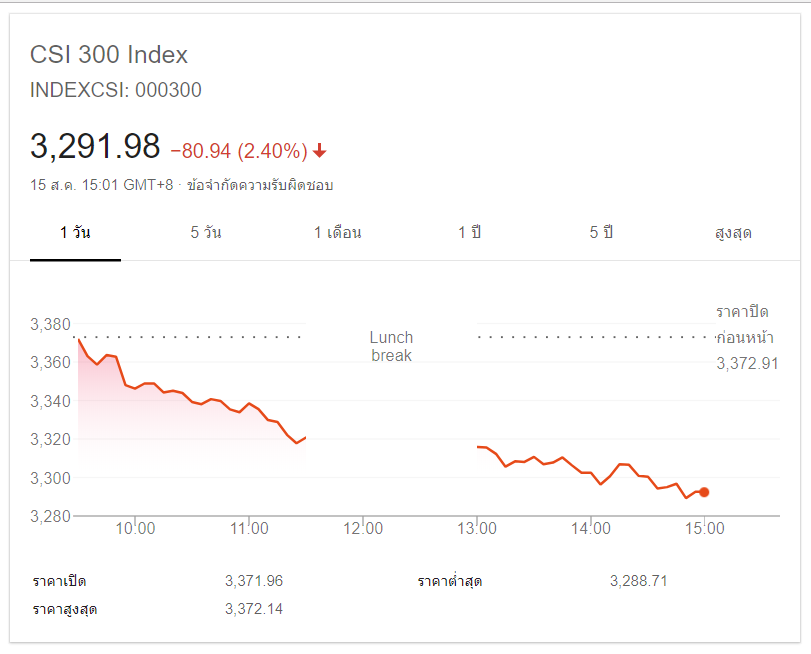
Task: Click the 3,380 y-axis label
Action: point(52,324)
